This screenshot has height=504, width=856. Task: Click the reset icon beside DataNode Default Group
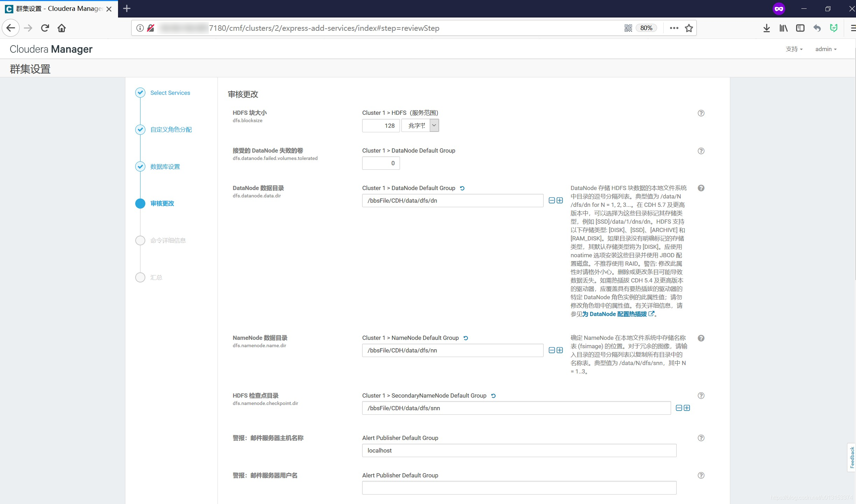(462, 188)
